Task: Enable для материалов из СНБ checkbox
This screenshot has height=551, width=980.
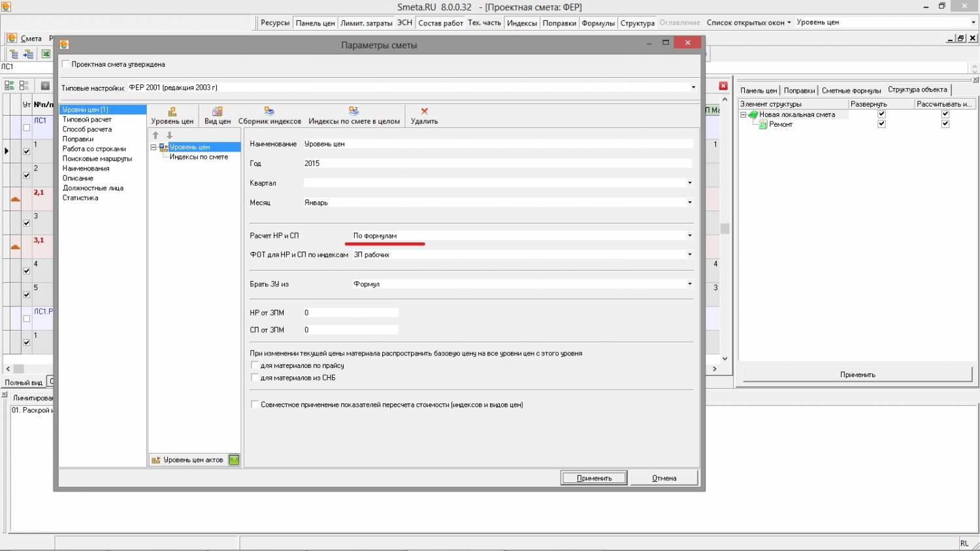Action: click(255, 378)
